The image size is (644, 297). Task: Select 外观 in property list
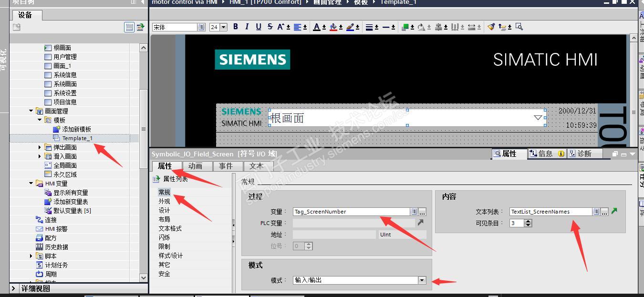click(164, 201)
